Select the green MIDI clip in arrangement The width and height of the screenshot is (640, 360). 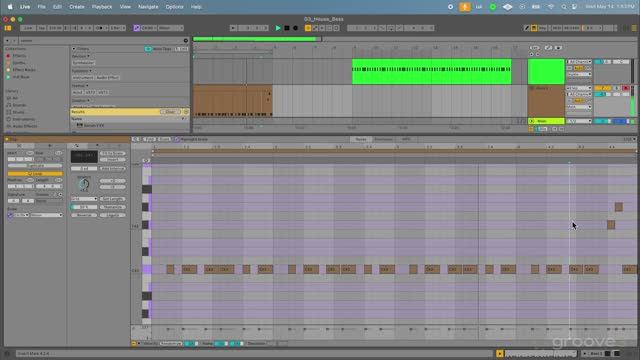(x=432, y=71)
